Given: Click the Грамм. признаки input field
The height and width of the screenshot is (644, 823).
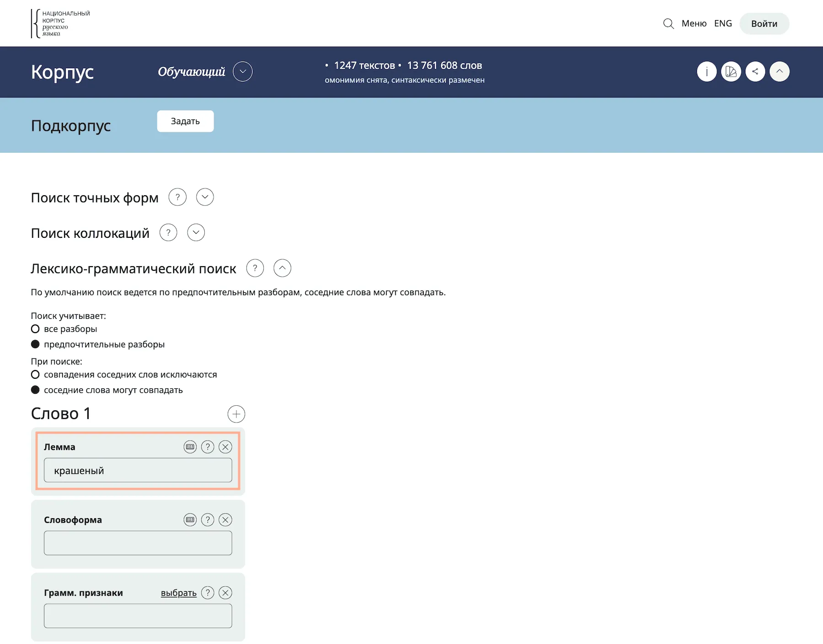Looking at the screenshot, I should click(x=138, y=616).
